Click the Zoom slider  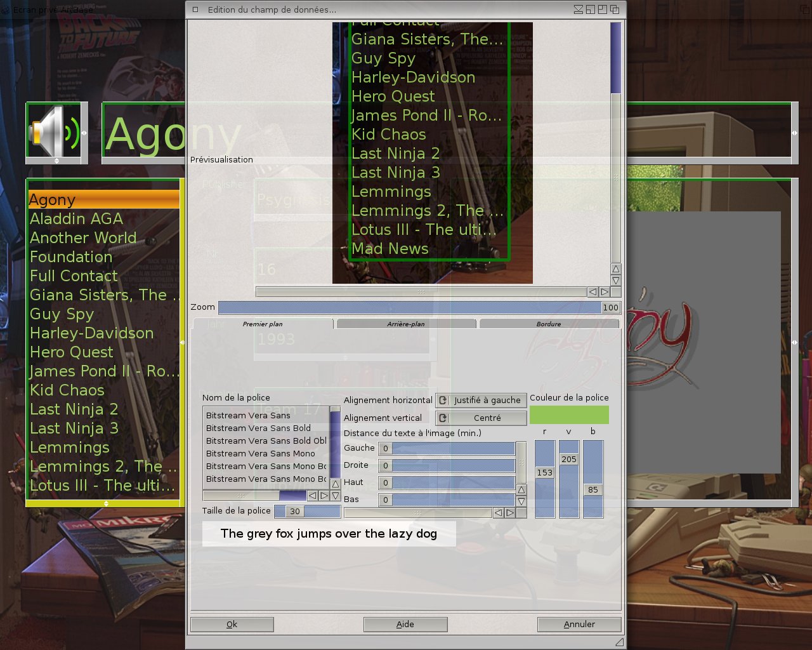tap(419, 307)
